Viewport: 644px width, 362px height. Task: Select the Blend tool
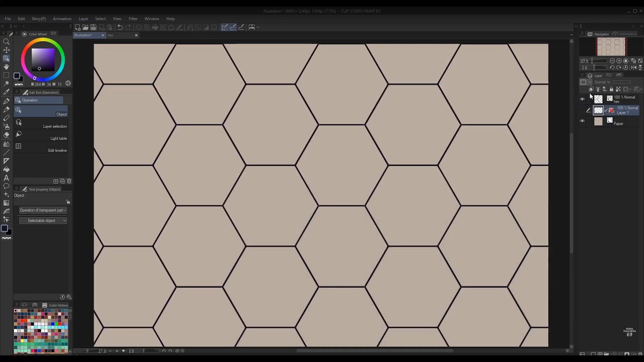[x=6, y=143]
